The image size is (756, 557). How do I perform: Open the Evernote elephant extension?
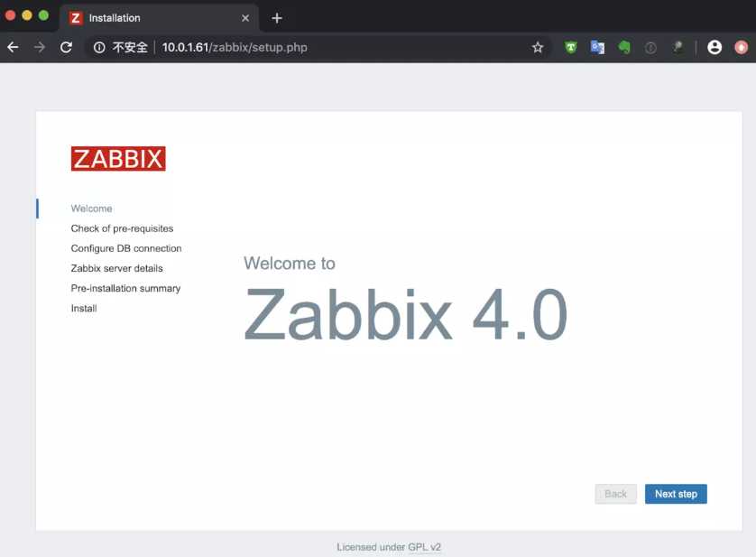624,47
